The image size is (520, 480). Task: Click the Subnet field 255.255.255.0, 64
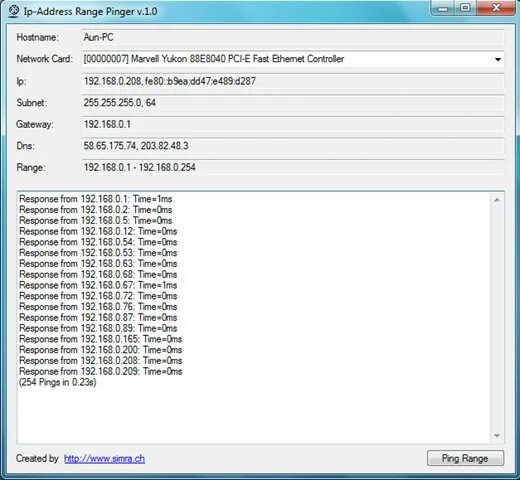[x=293, y=103]
